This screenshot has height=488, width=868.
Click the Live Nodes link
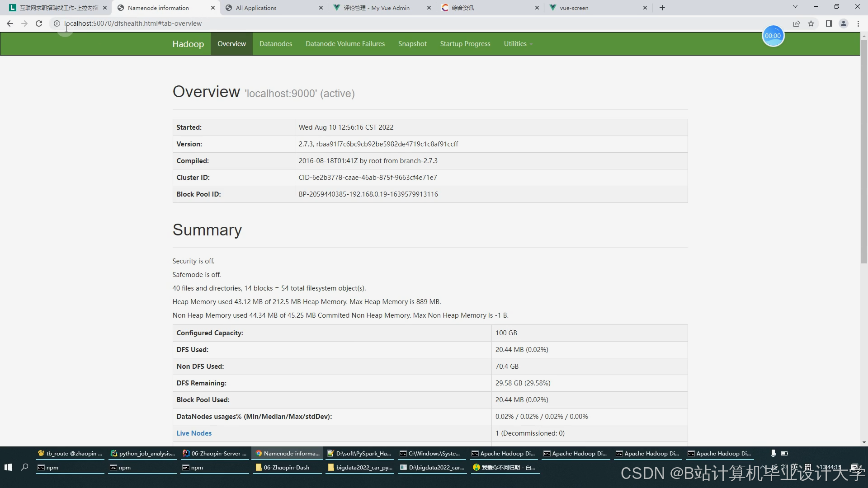[194, 433]
